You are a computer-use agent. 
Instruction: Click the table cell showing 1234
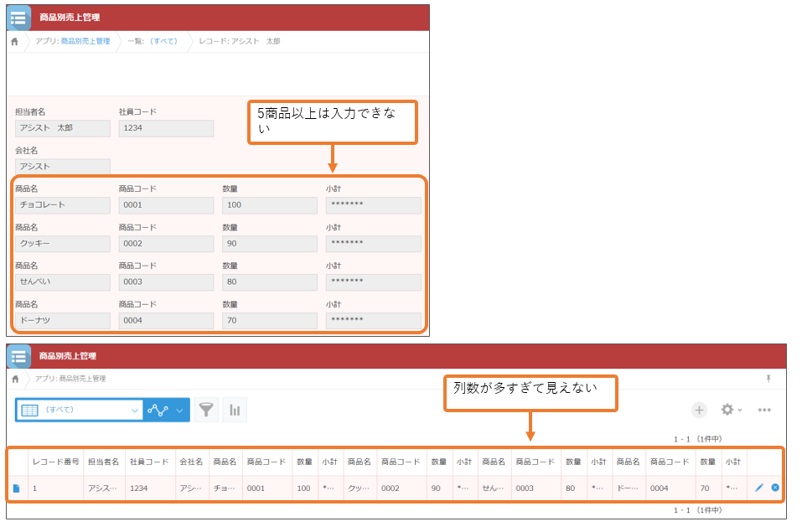tap(149, 488)
